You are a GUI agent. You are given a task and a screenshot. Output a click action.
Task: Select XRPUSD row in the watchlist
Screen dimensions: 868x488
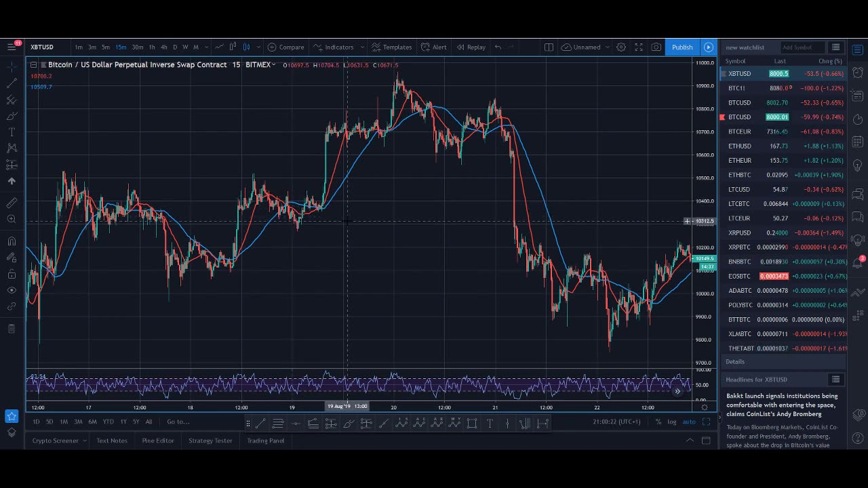783,232
